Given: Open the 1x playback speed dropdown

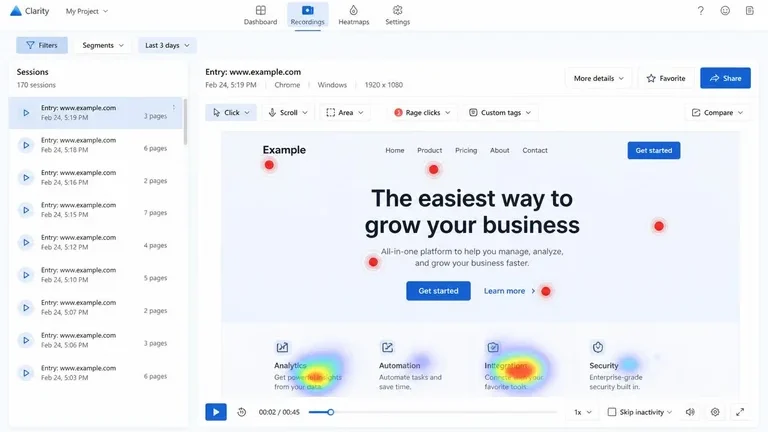Looking at the screenshot, I should point(583,412).
